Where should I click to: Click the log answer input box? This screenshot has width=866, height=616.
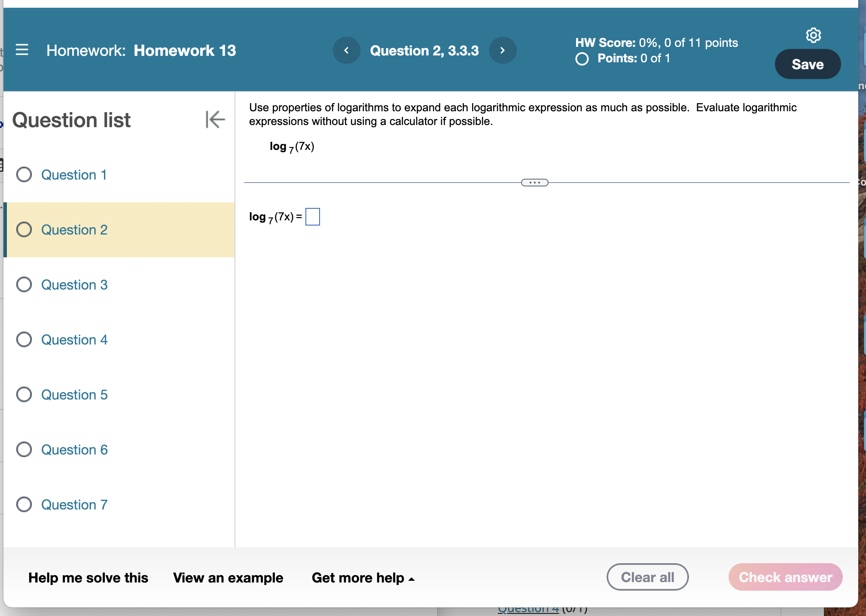click(x=312, y=217)
